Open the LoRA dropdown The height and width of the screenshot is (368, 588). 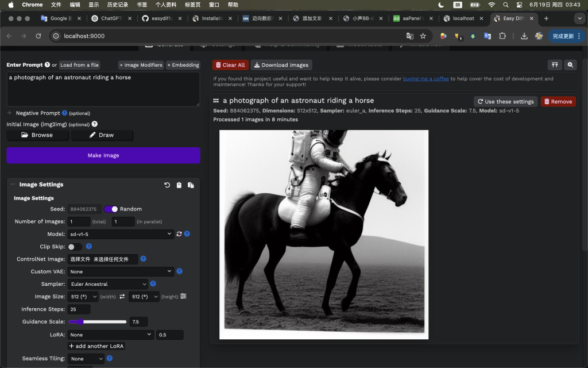click(111, 335)
